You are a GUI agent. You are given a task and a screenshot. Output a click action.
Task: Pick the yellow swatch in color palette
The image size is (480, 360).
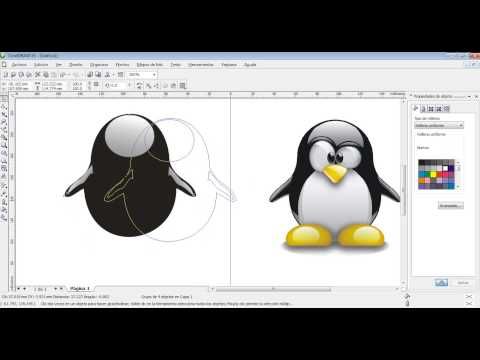(x=433, y=174)
